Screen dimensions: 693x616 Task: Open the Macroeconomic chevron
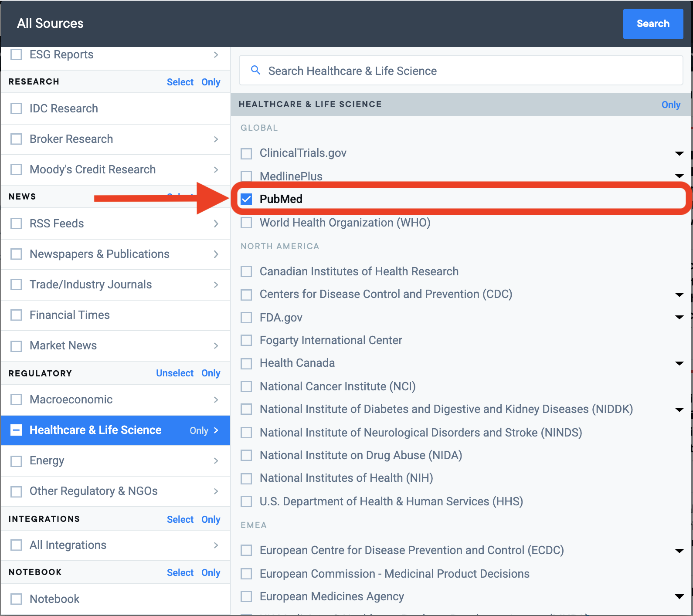pos(216,399)
